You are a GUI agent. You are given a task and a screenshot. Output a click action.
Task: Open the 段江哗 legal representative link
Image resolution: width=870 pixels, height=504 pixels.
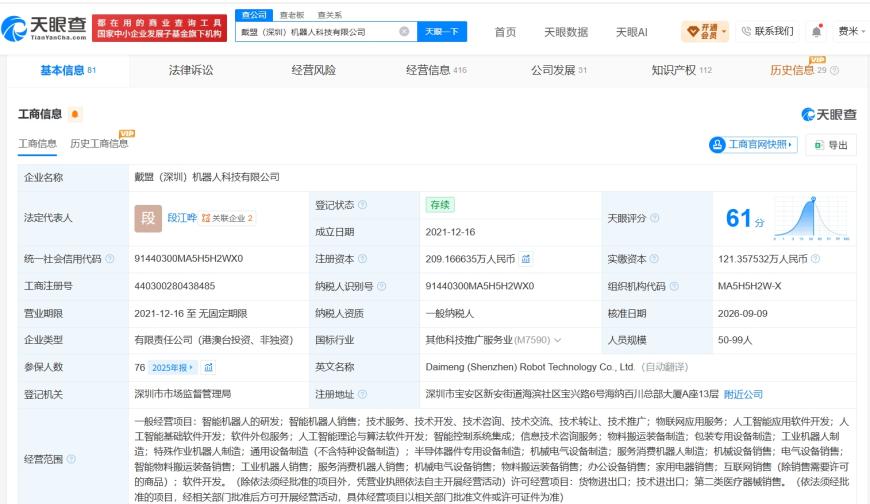click(x=182, y=218)
